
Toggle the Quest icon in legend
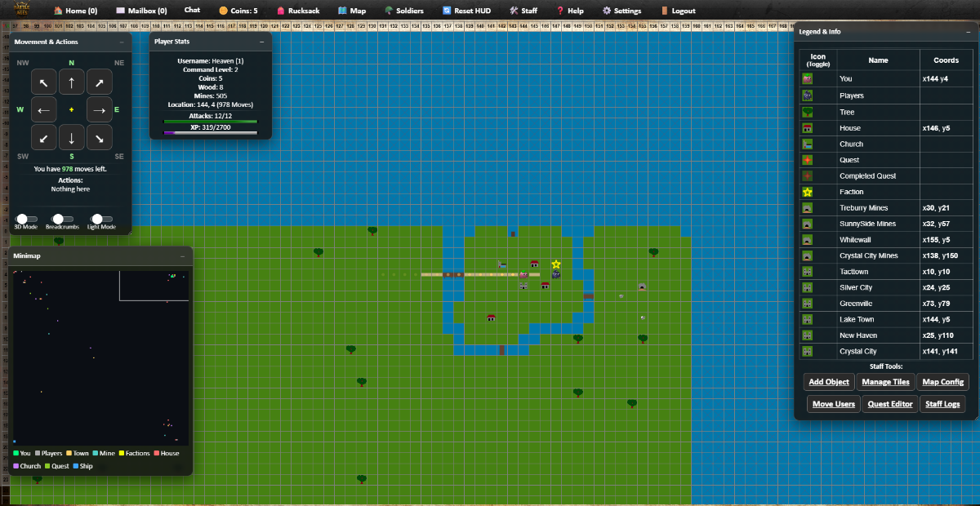pos(807,160)
